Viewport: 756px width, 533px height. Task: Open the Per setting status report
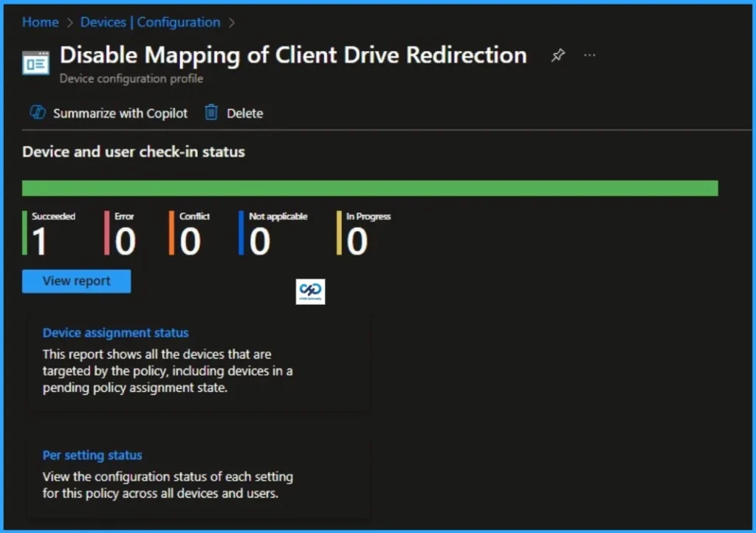(92, 455)
